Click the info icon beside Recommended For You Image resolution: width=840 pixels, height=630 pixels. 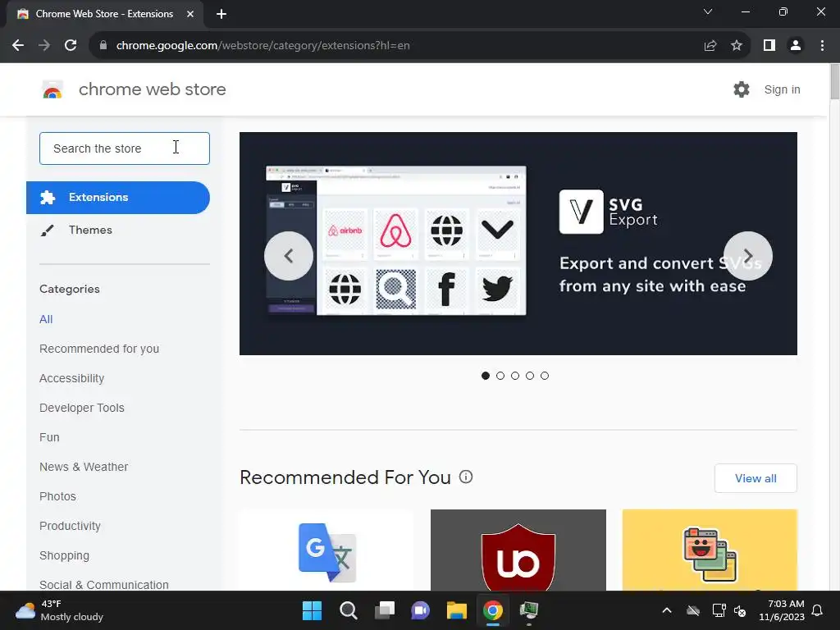coord(466,477)
